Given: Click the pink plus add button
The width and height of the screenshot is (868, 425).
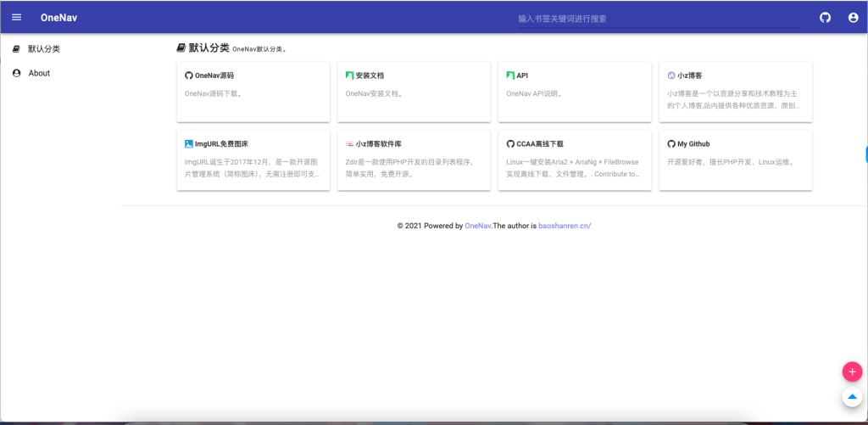Looking at the screenshot, I should coord(852,372).
